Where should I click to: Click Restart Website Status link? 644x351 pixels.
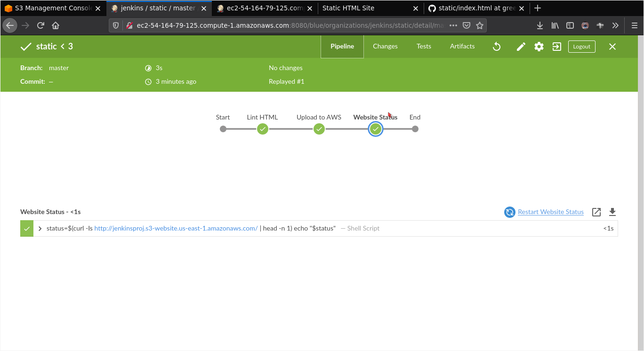tap(551, 212)
